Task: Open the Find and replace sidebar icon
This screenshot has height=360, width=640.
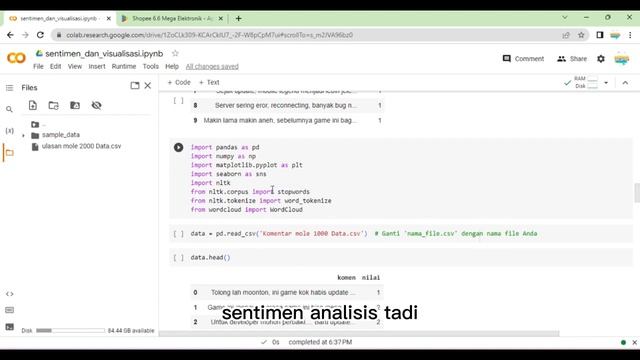Action: coord(9,109)
